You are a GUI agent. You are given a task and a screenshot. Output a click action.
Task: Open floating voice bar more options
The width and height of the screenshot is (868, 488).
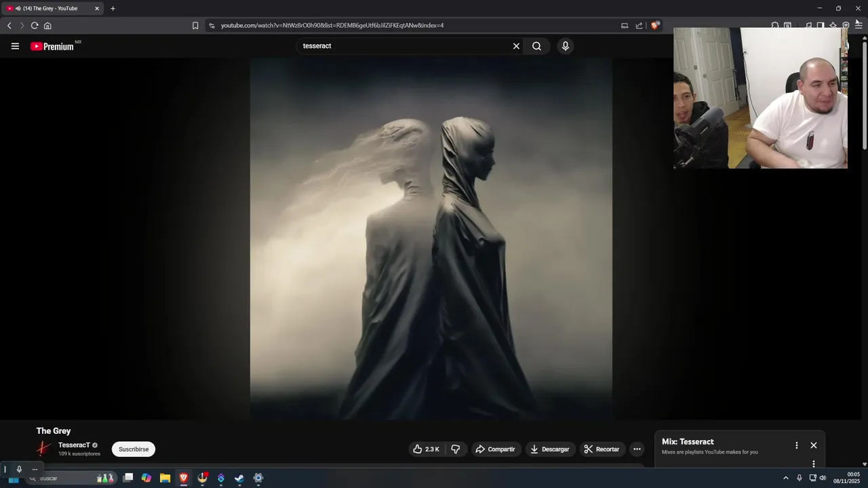(x=35, y=469)
